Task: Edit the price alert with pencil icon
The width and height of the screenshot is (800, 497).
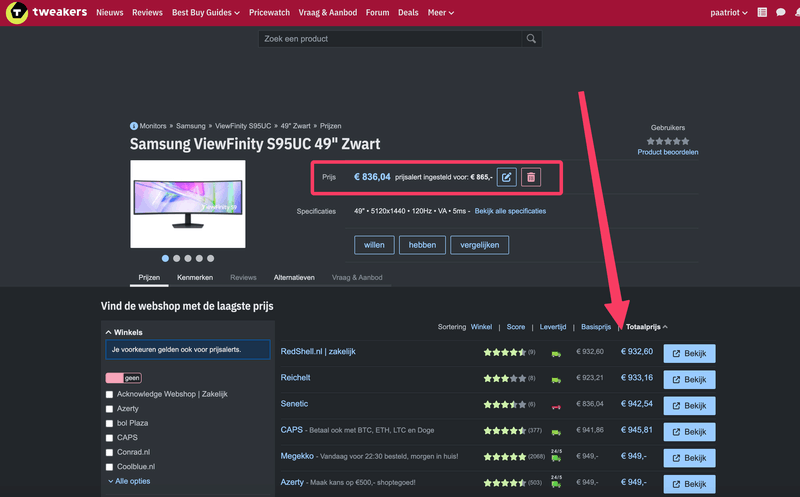Action: click(x=507, y=177)
